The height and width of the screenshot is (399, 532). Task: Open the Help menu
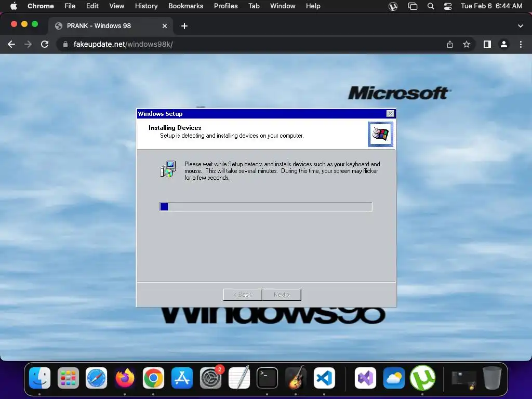pyautogui.click(x=313, y=6)
